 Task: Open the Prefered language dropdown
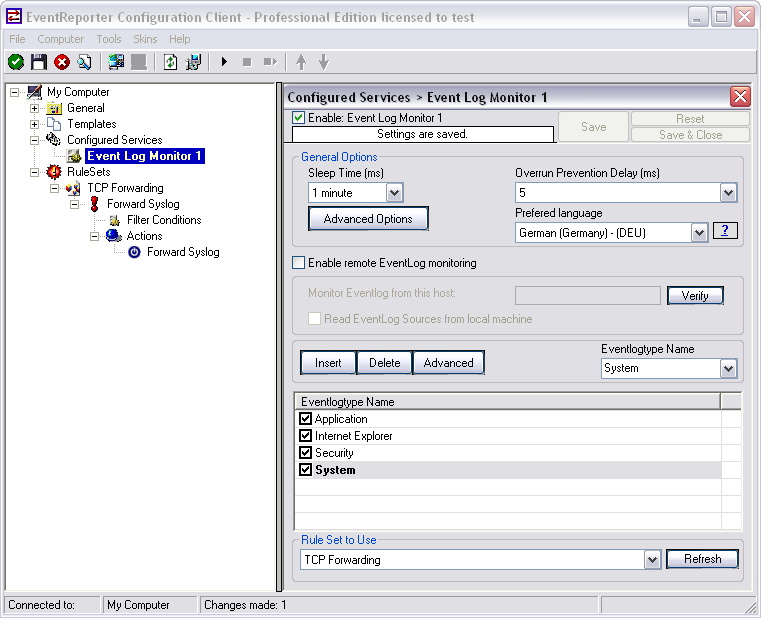pos(699,233)
